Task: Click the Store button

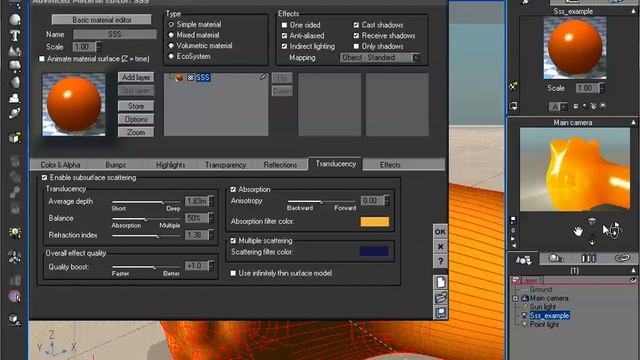Action: (136, 106)
